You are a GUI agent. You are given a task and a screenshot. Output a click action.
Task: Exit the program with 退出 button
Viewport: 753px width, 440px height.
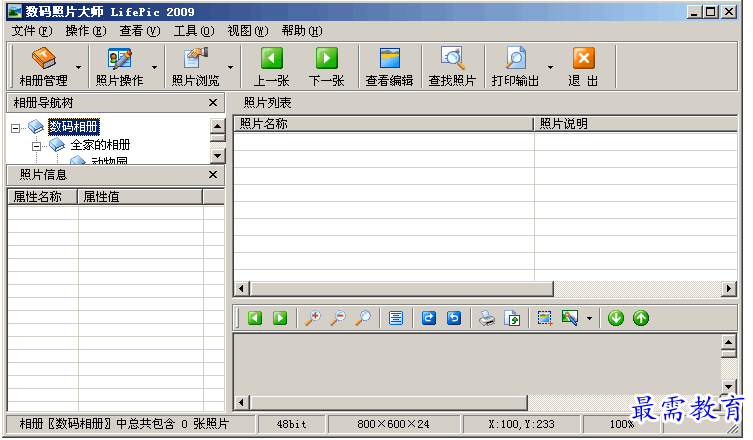click(x=583, y=66)
